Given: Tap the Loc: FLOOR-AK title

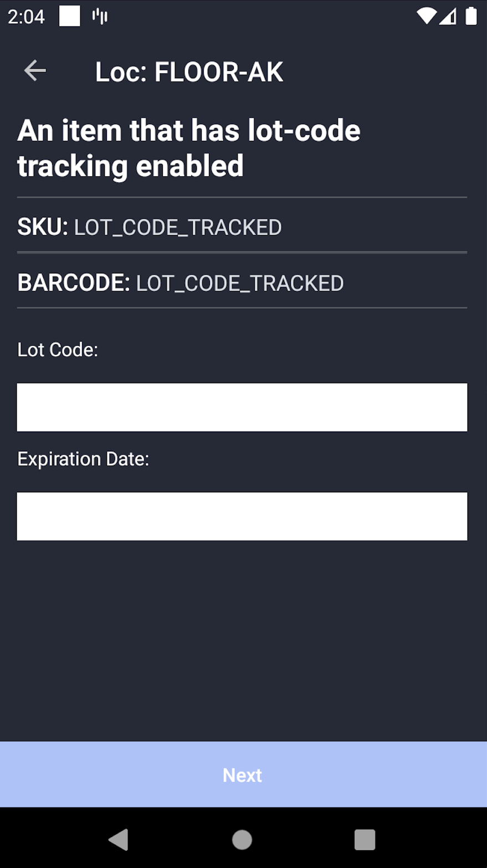Looking at the screenshot, I should [x=189, y=71].
